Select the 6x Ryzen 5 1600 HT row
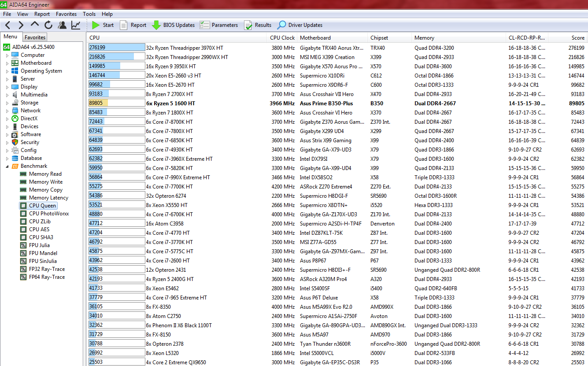 tap(337, 104)
